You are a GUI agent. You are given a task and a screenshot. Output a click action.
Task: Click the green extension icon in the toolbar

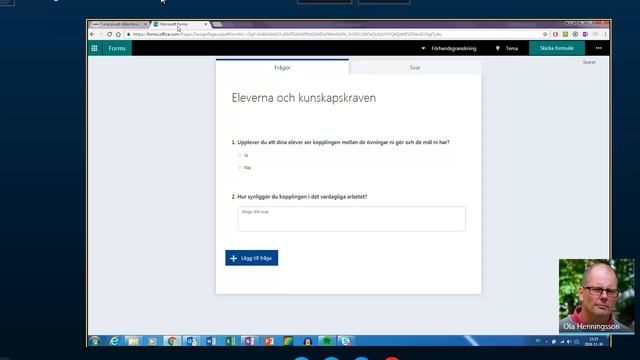(x=565, y=34)
